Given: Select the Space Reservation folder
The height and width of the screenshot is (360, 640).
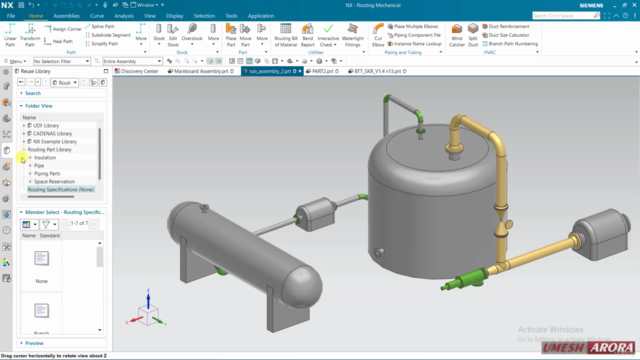Looking at the screenshot, I should [54, 182].
